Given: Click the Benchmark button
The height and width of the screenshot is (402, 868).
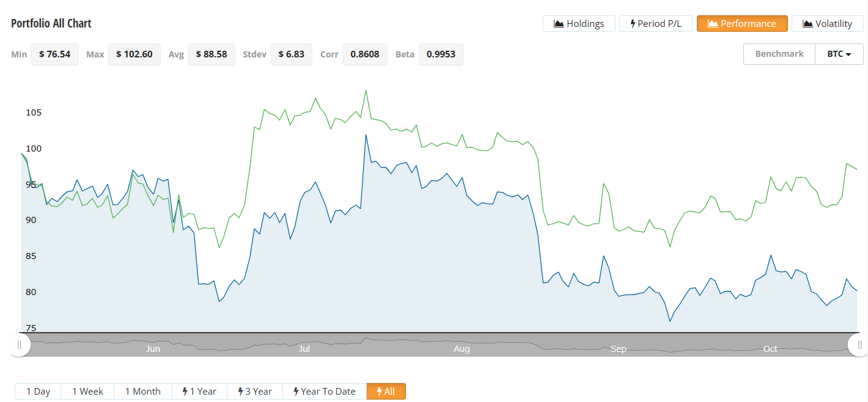Looking at the screenshot, I should click(x=779, y=54).
